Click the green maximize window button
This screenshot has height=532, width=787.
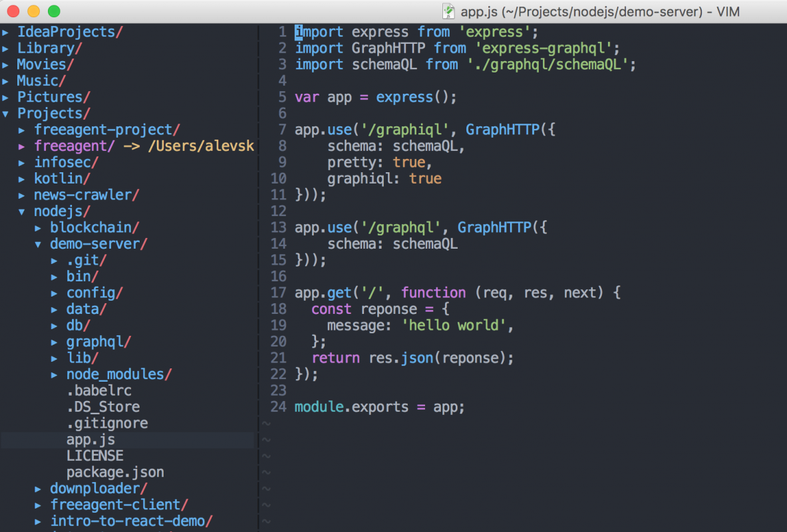[54, 11]
